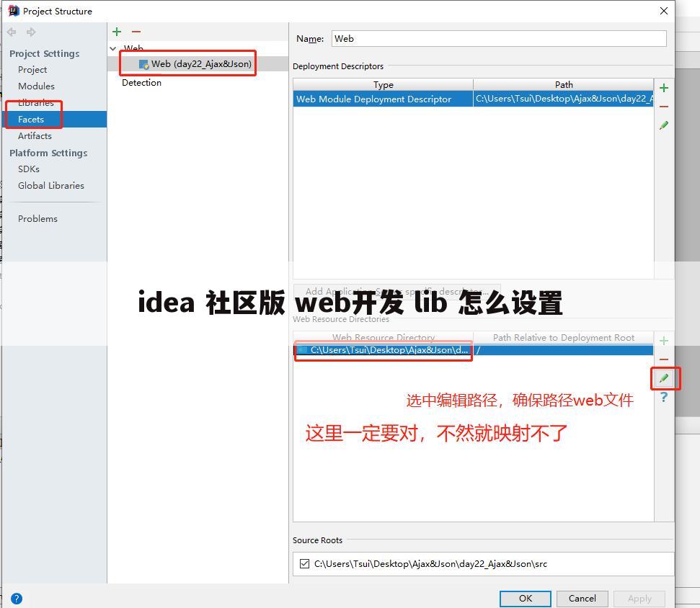Remove selected facet with red minus

(136, 32)
